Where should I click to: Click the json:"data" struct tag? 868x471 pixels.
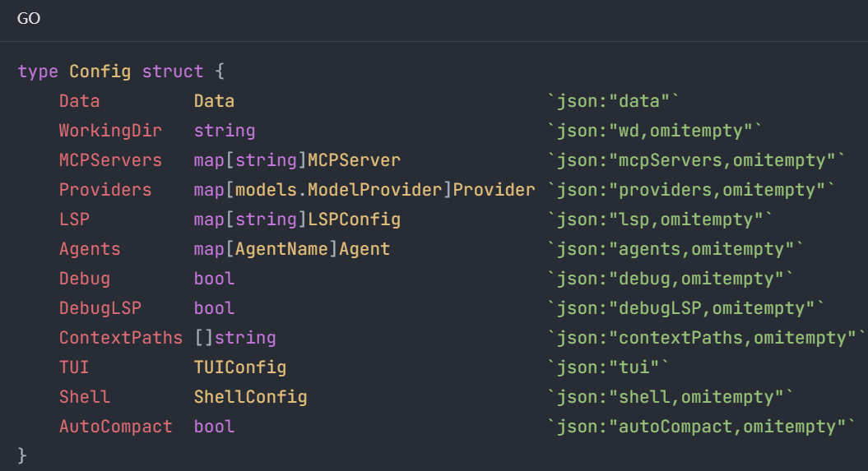coord(614,101)
